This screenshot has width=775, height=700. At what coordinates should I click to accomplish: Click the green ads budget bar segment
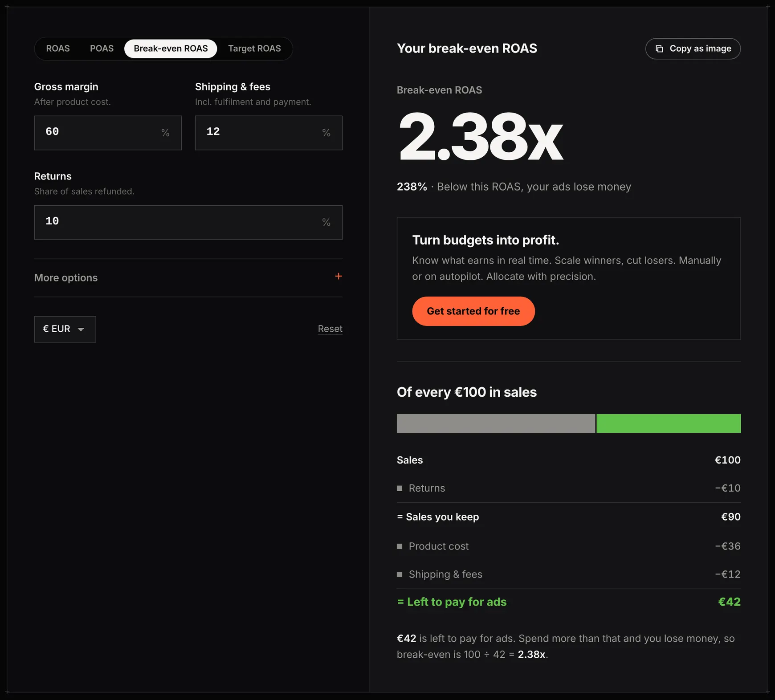(x=669, y=423)
